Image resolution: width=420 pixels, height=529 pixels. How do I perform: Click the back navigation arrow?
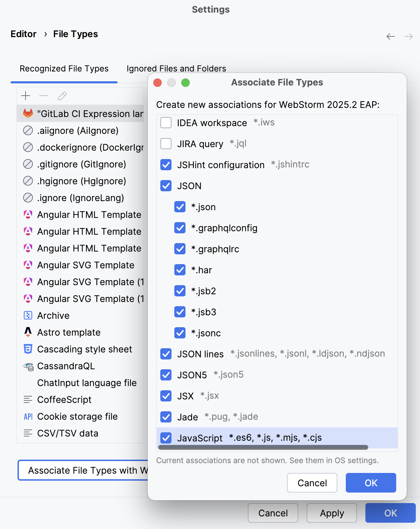point(390,36)
